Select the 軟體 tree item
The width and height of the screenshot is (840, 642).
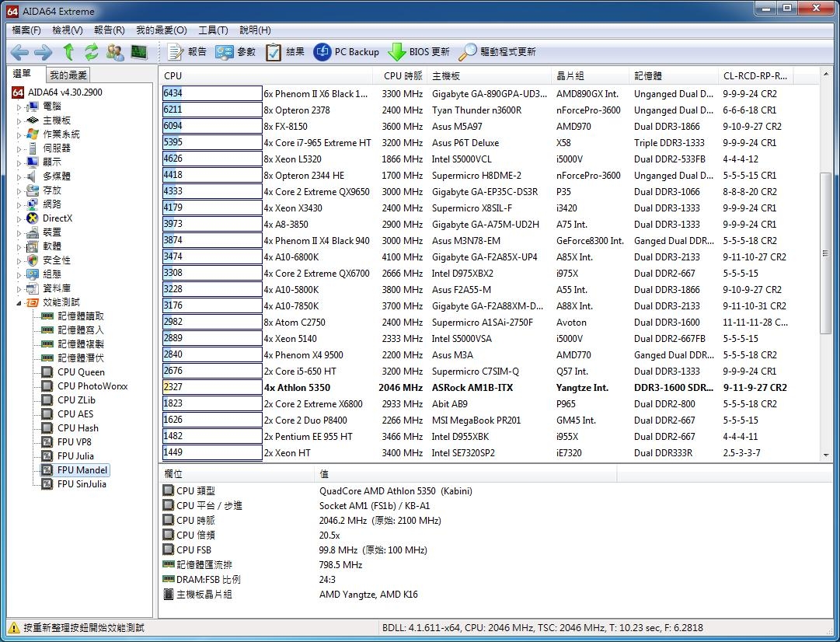click(52, 246)
